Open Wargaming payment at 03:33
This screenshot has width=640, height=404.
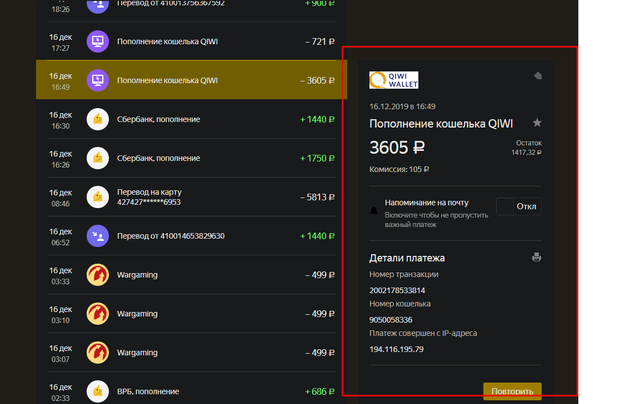tap(191, 275)
